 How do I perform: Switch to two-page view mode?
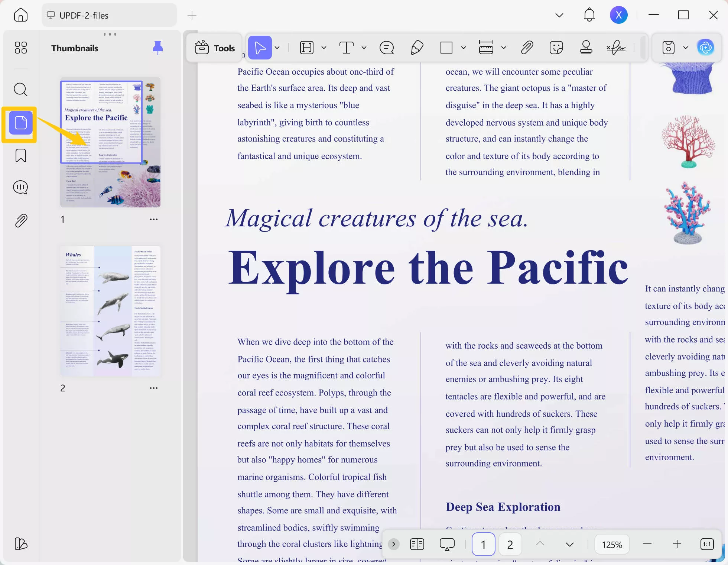click(417, 544)
